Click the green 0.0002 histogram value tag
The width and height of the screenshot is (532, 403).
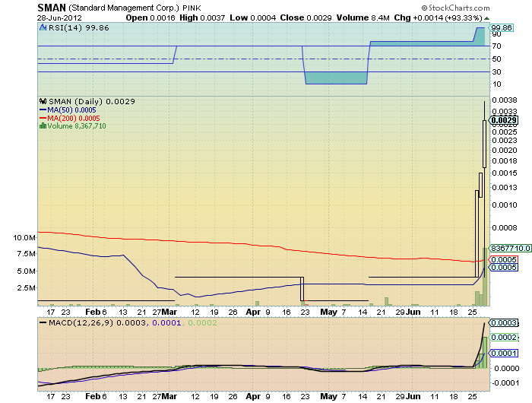[x=503, y=337]
